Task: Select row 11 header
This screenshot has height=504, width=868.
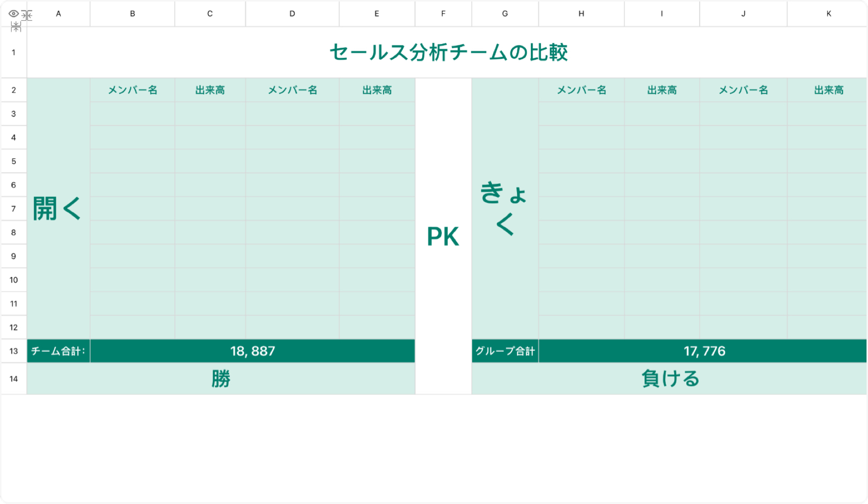Action: (14, 304)
